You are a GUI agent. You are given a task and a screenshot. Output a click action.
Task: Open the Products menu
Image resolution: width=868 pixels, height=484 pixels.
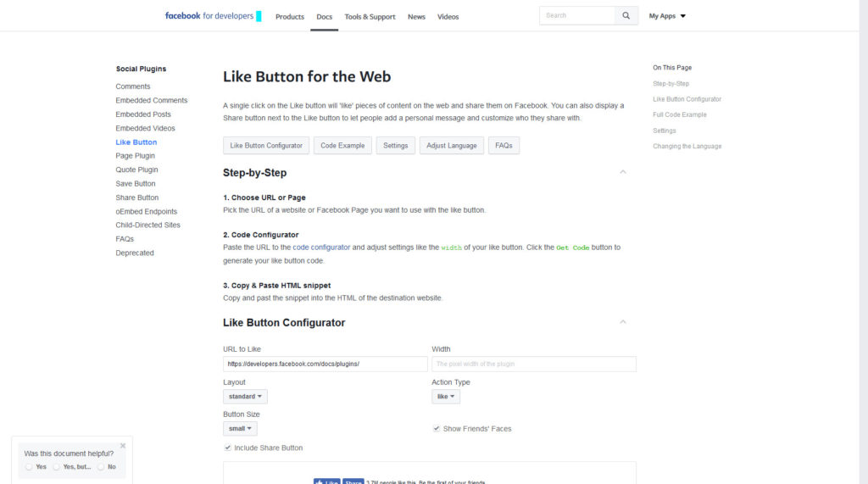(x=290, y=17)
